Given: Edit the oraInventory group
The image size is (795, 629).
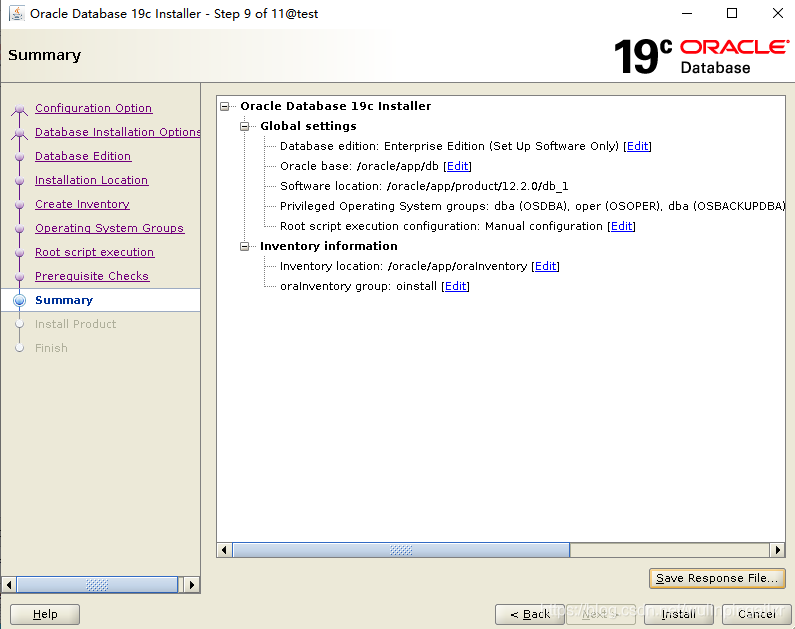Looking at the screenshot, I should tap(455, 286).
